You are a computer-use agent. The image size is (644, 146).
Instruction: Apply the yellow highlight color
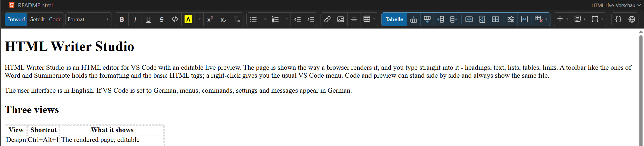188,19
